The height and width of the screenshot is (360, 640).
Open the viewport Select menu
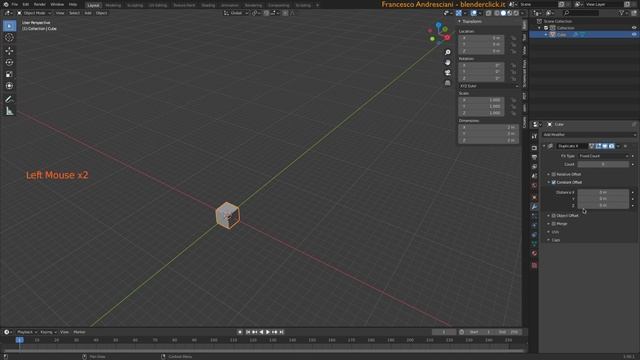(74, 13)
